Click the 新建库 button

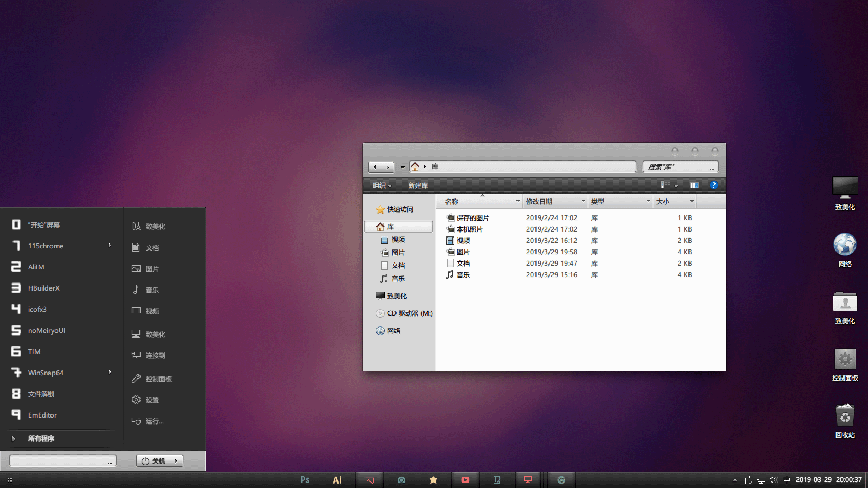(x=418, y=185)
